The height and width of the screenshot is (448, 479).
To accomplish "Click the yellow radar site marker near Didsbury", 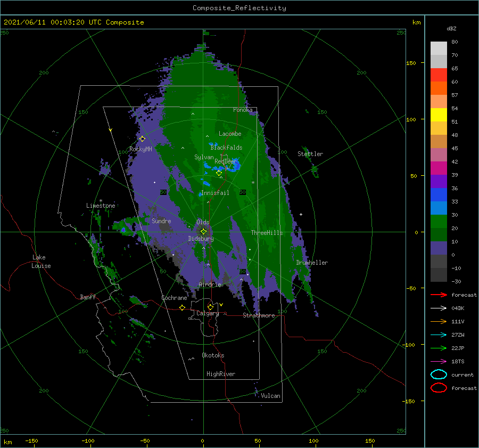I will click(203, 232).
